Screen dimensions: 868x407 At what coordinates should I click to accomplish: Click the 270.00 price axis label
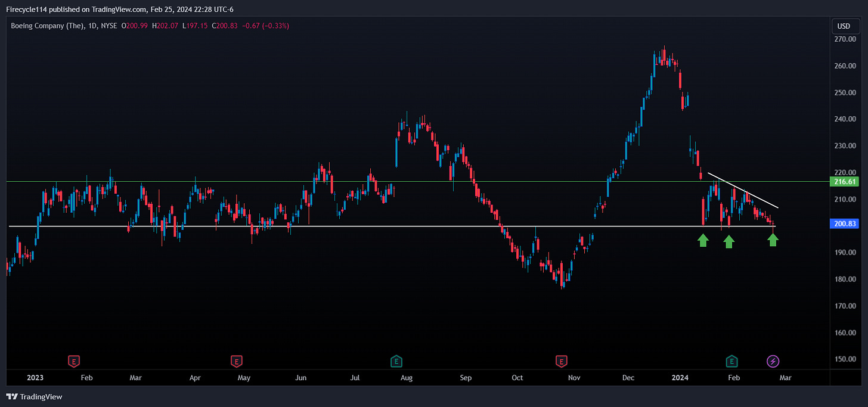click(x=845, y=39)
